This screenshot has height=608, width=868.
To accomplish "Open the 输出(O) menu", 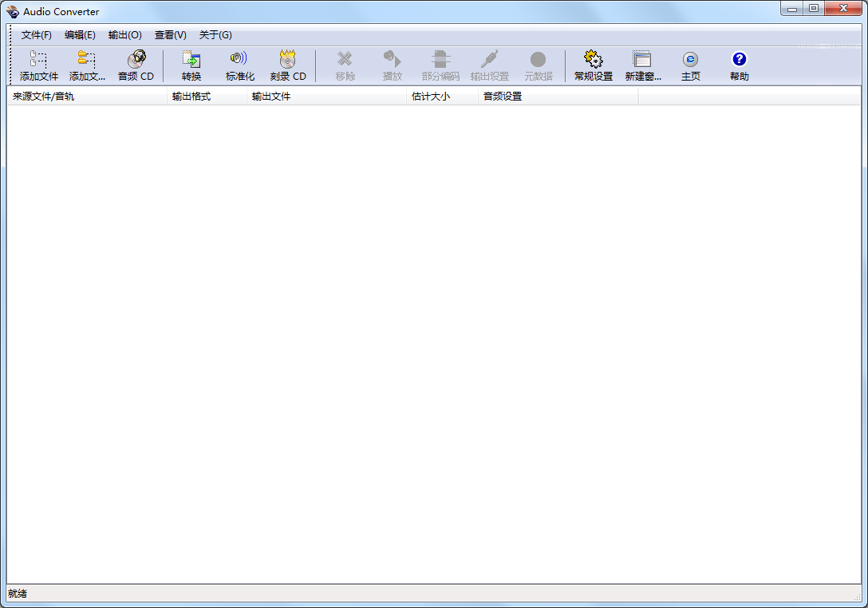I will click(x=124, y=34).
